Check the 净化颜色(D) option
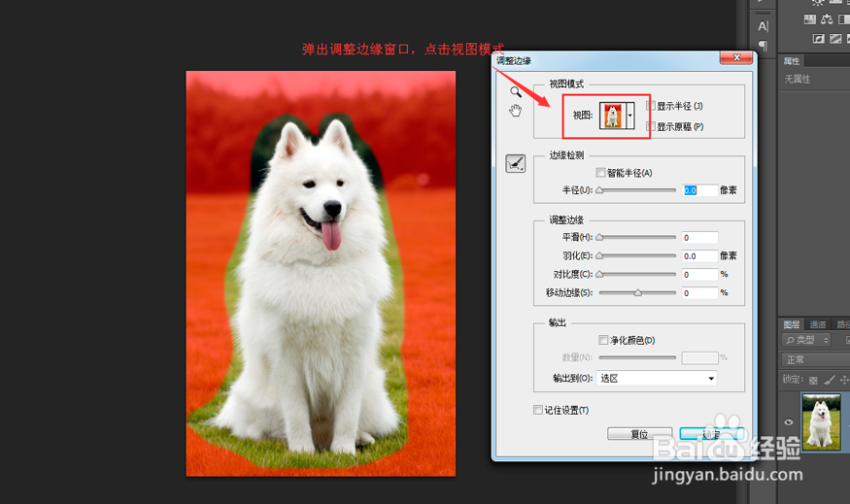This screenshot has height=504, width=850. [603, 340]
